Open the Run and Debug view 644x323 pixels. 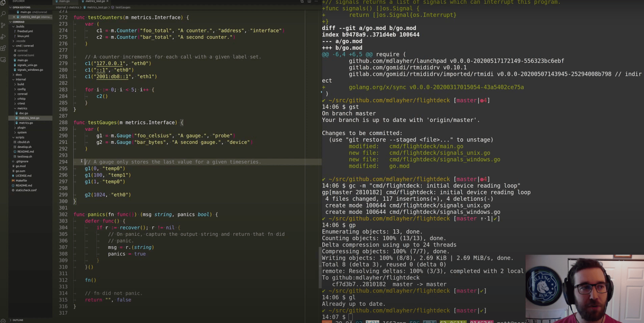3,37
